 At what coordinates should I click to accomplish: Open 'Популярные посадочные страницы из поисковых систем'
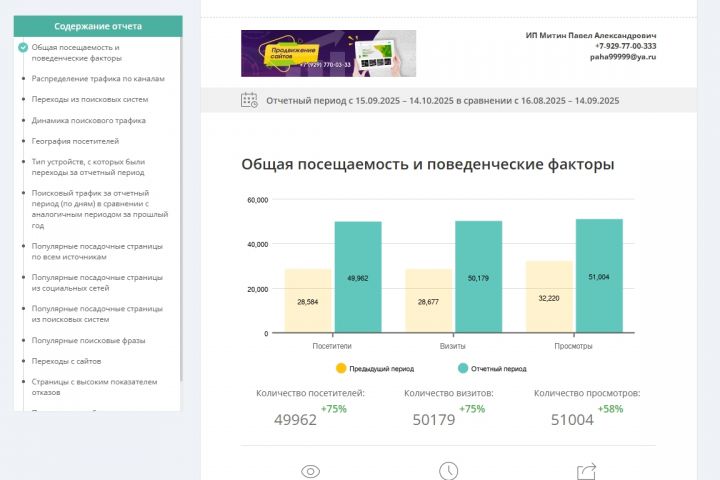tap(97, 314)
